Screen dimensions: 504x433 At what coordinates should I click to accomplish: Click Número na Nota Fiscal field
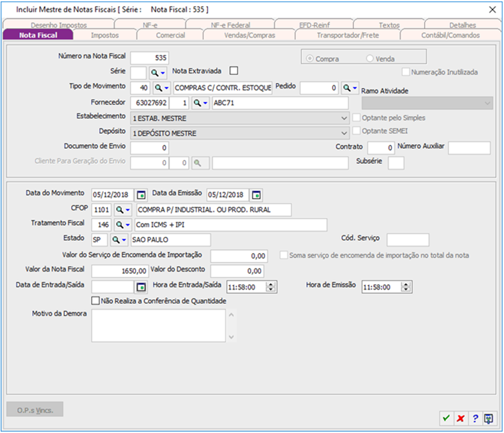coord(149,58)
